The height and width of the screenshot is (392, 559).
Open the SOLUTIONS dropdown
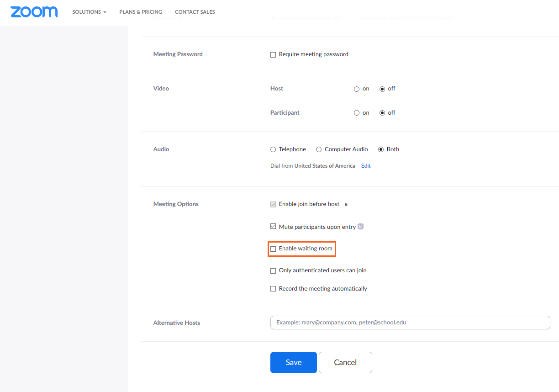point(89,12)
